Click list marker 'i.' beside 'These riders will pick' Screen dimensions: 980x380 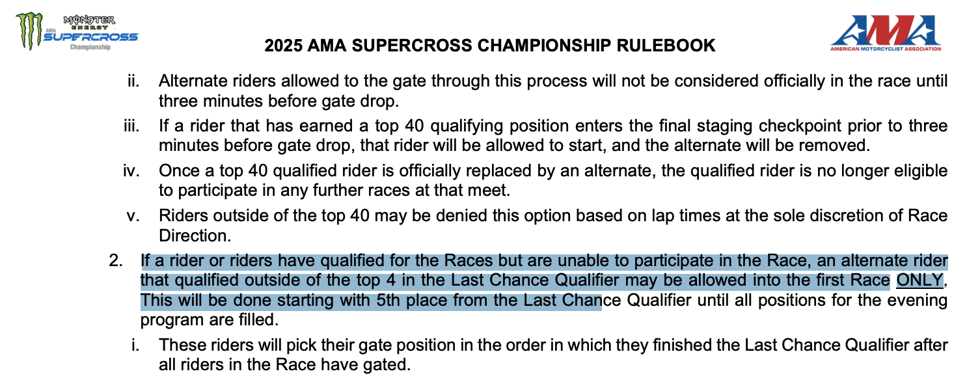(x=137, y=346)
